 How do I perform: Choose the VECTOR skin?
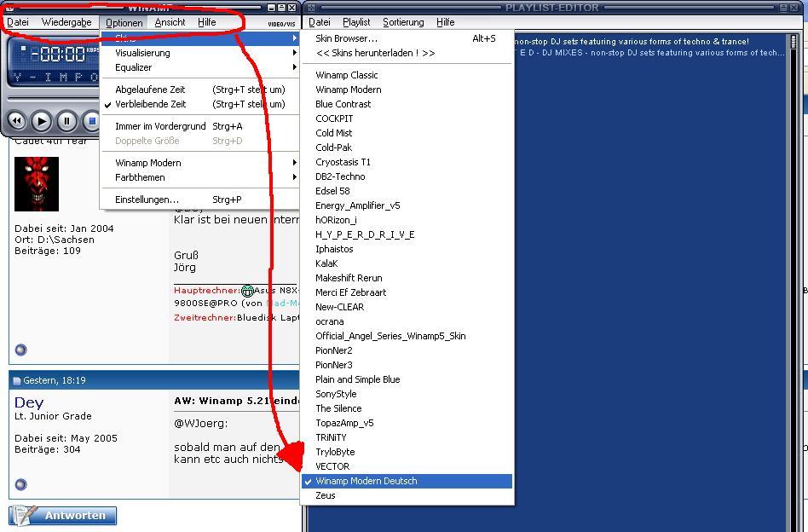click(x=407, y=466)
